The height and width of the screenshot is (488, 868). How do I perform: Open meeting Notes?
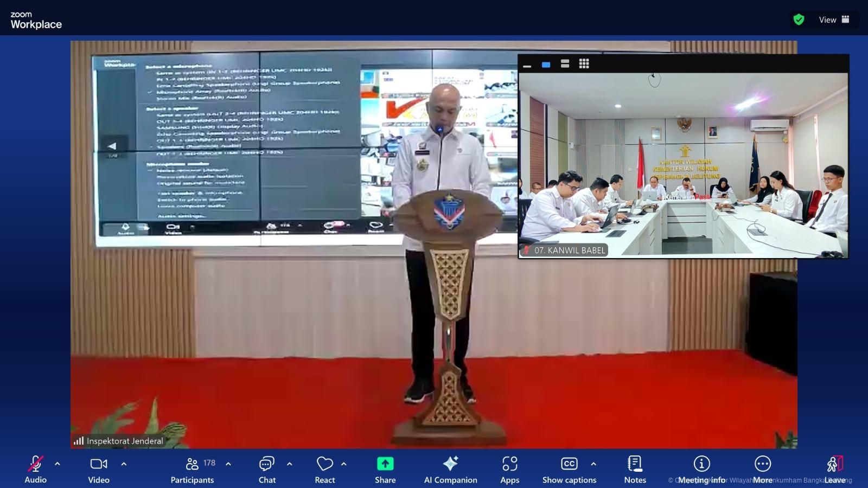click(635, 469)
